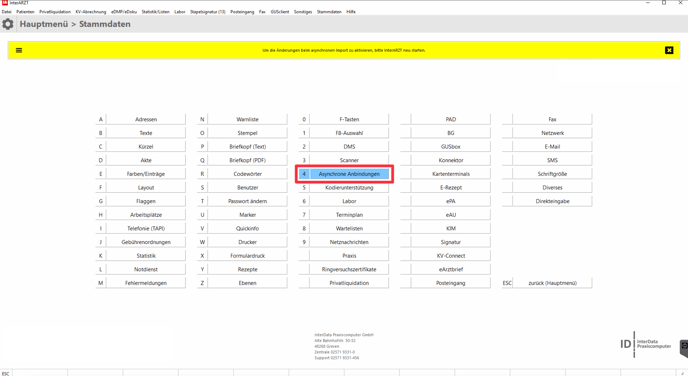Open the Rezepte settings
Image resolution: width=688 pixels, height=376 pixels.
coord(247,269)
